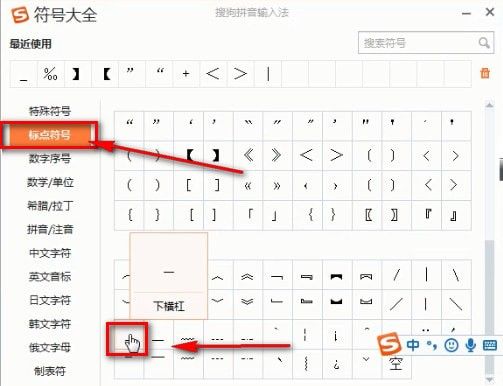
Task: Minimize the 符号大全 window
Action: click(466, 13)
